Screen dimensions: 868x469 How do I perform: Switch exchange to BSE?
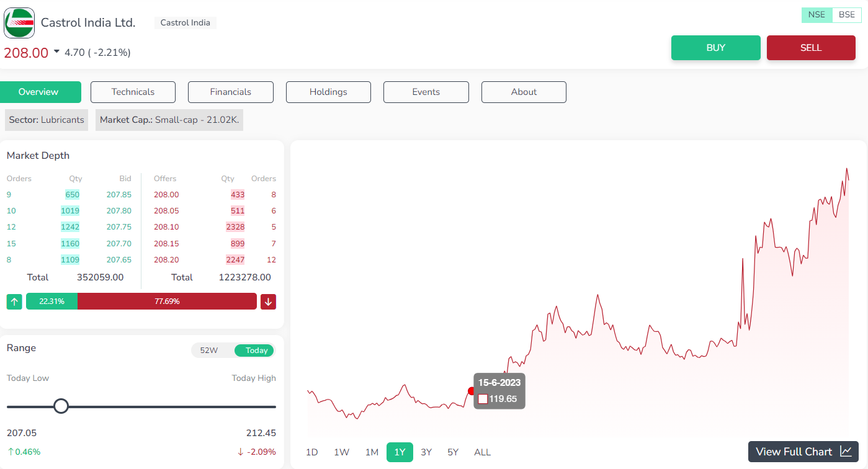click(x=846, y=15)
